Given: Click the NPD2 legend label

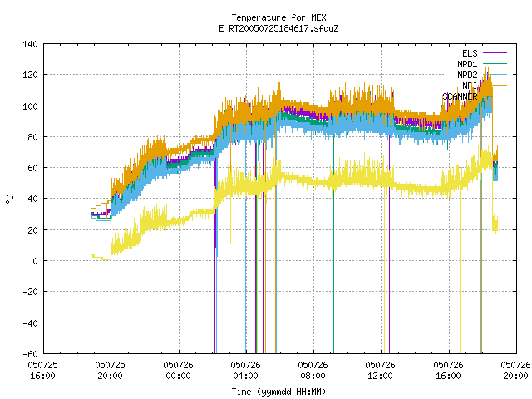Looking at the screenshot, I should (467, 75).
